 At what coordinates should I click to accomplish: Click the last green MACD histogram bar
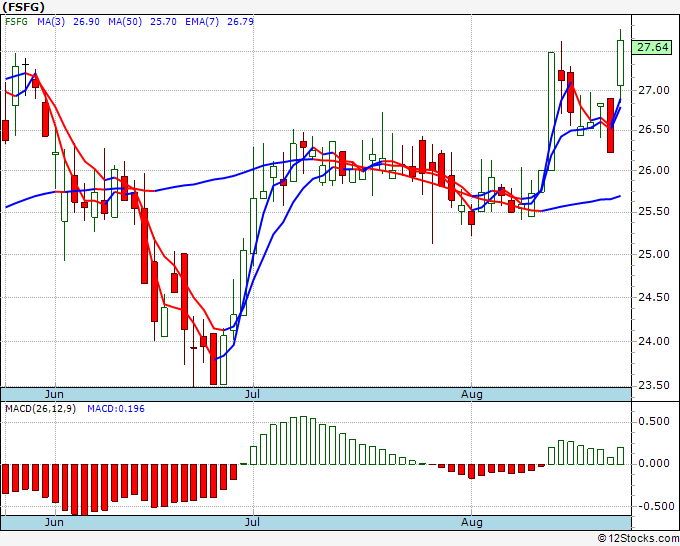coord(621,456)
